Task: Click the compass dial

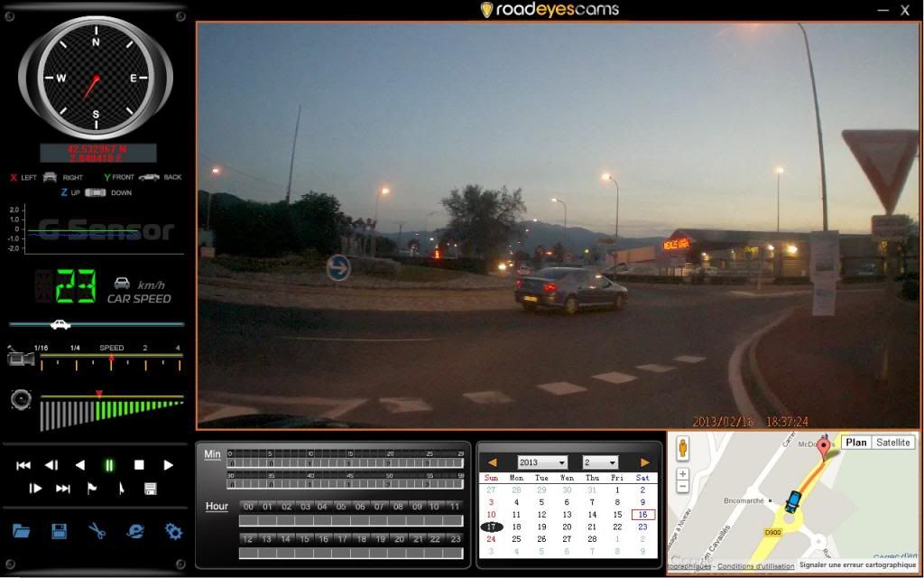Action: [96, 78]
